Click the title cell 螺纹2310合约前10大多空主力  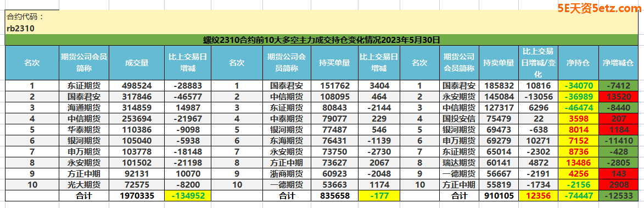pyautogui.click(x=322, y=40)
